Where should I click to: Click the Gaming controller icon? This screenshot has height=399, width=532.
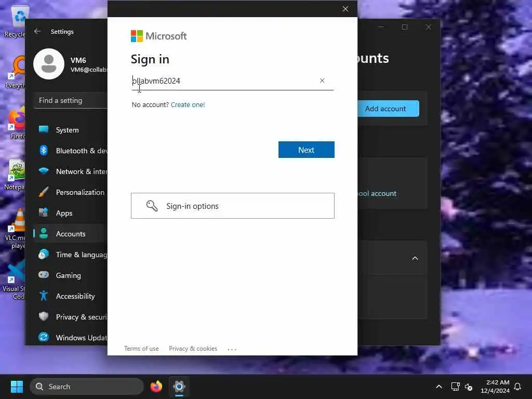[44, 274]
